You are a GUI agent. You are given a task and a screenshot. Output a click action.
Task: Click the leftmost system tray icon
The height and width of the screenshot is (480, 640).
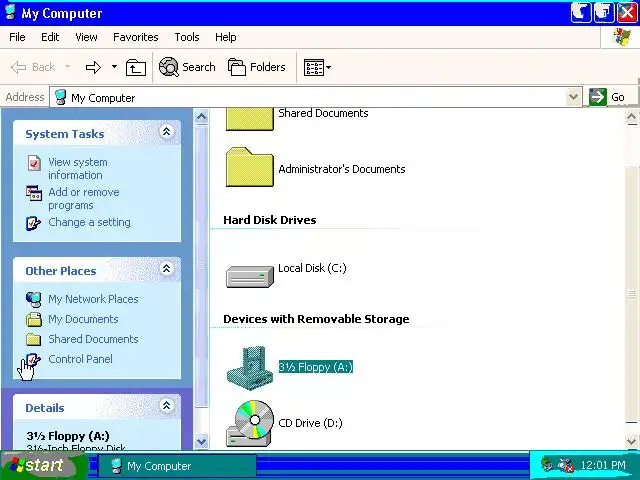[547, 465]
